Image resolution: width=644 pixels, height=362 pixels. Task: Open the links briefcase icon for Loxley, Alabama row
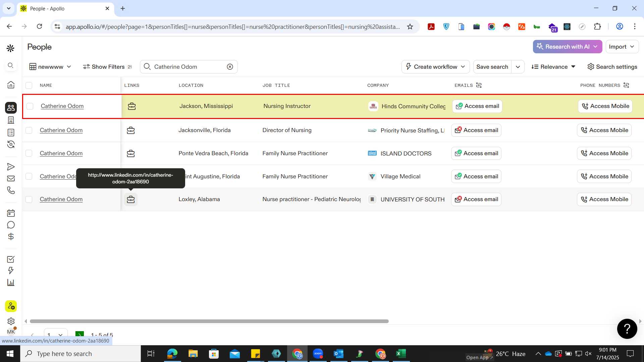click(x=131, y=199)
